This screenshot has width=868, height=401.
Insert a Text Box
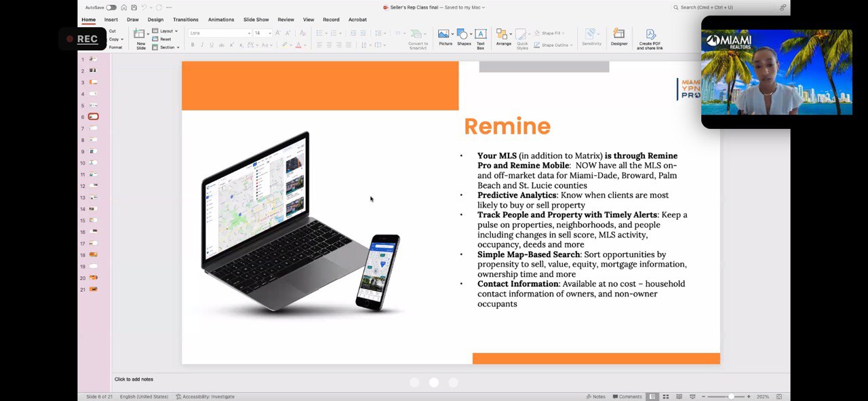coord(480,37)
